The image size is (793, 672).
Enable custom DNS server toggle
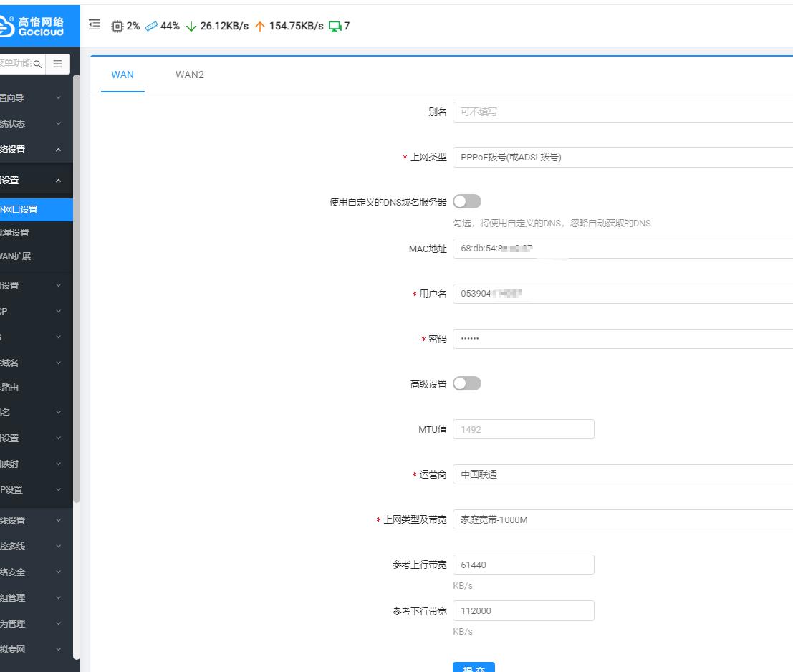467,202
